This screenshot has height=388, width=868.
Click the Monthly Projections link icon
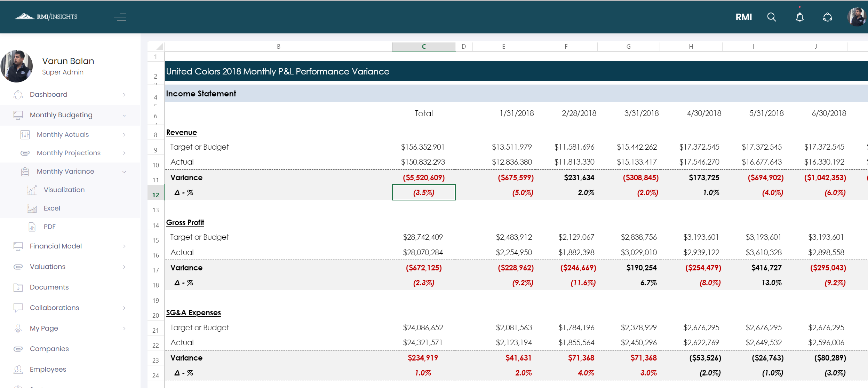tap(25, 153)
